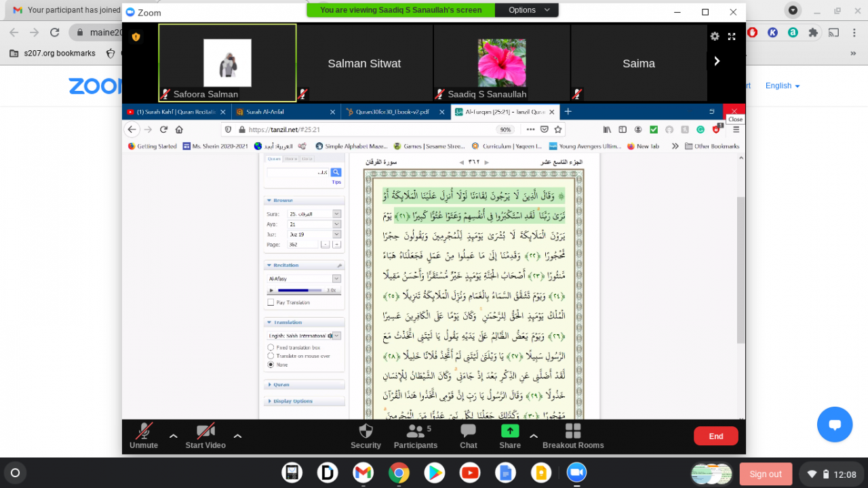
Task: Go to the next Quran page arrow
Action: pyautogui.click(x=486, y=163)
